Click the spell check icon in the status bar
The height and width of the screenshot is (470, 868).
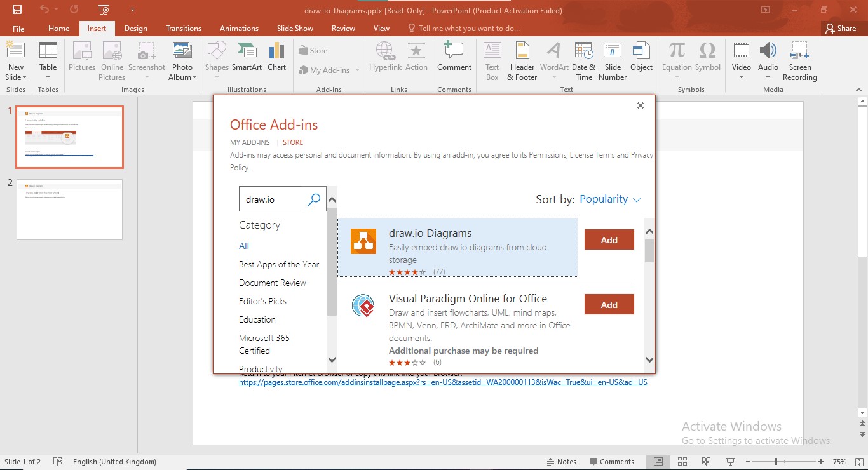pos(58,462)
